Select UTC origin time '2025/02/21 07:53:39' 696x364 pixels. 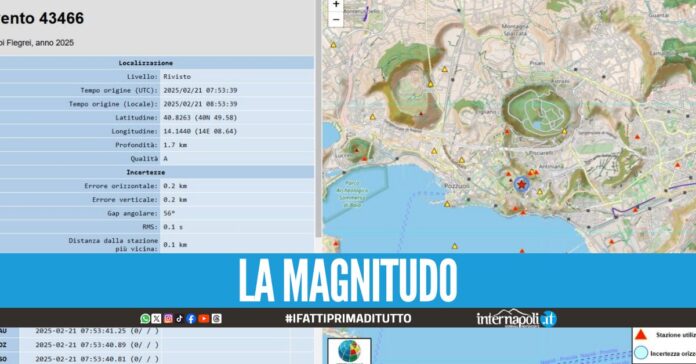[x=200, y=90]
